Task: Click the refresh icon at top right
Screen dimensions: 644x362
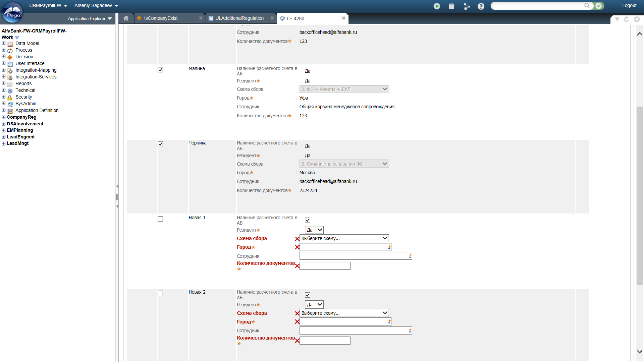Action: 626,19
